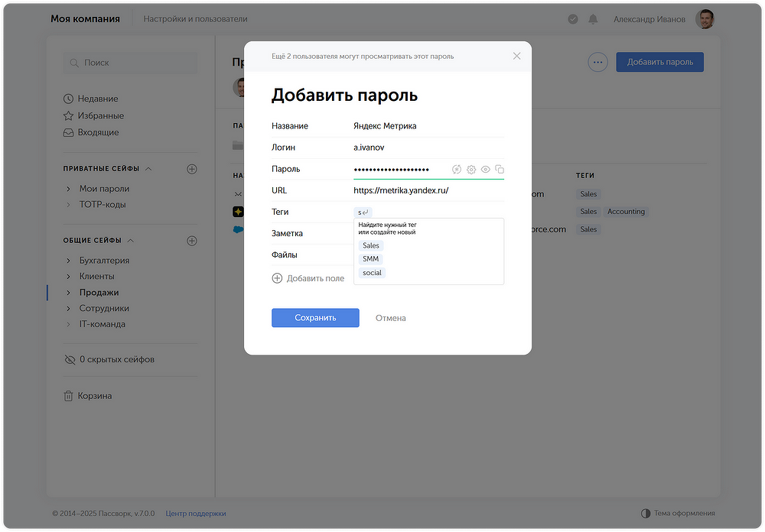This screenshot has width=765, height=532.
Task: Click the Недавние clock icon
Action: (x=68, y=99)
